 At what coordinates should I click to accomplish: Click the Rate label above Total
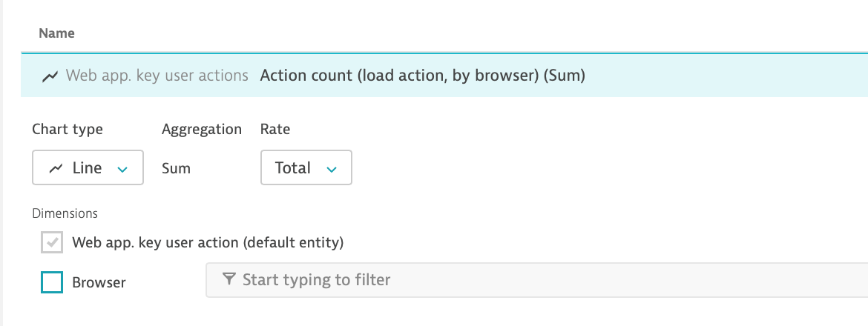[x=275, y=129]
